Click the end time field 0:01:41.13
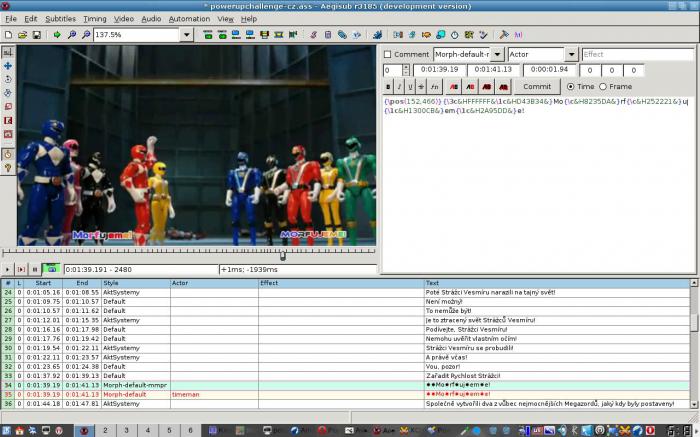The image size is (700, 437). [493, 70]
